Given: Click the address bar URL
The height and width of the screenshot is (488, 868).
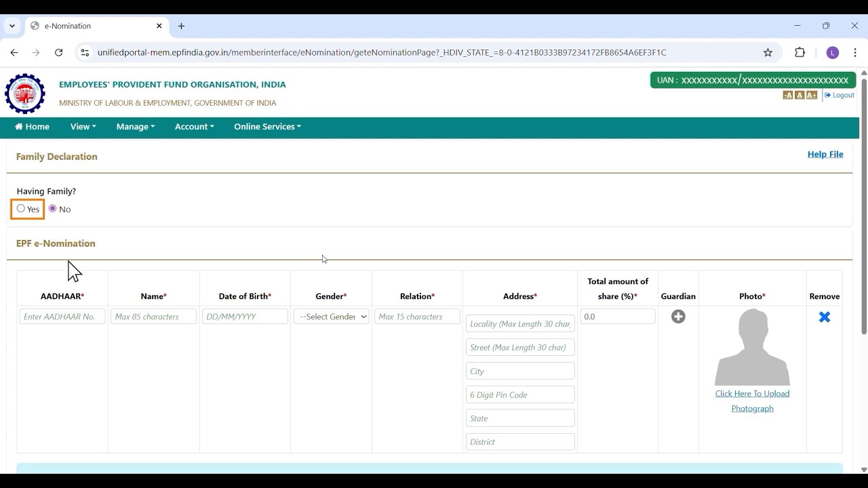Looking at the screenshot, I should tap(382, 52).
